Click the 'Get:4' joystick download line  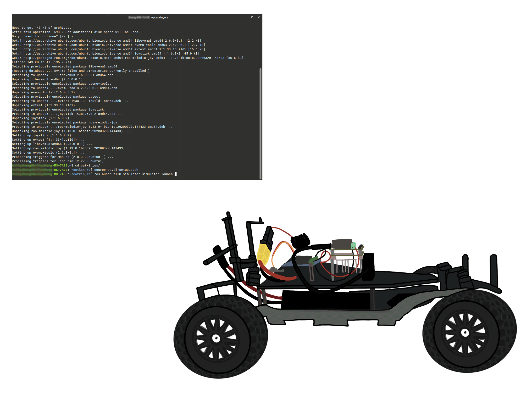(x=105, y=54)
